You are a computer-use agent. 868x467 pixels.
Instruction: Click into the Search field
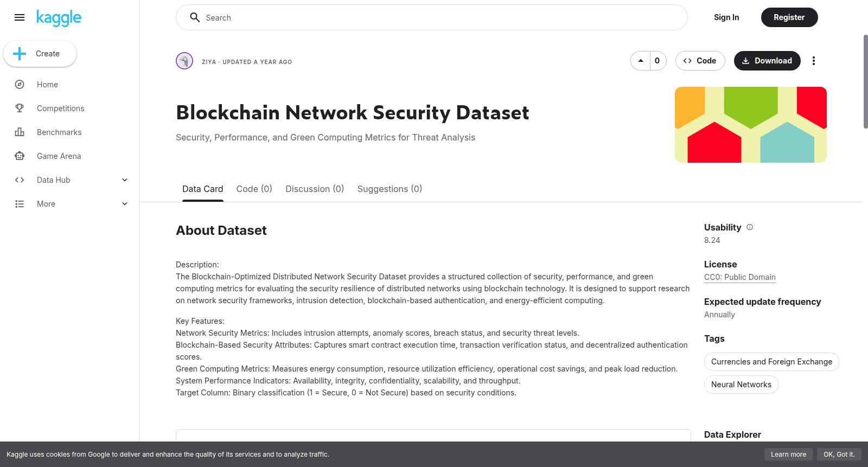431,17
